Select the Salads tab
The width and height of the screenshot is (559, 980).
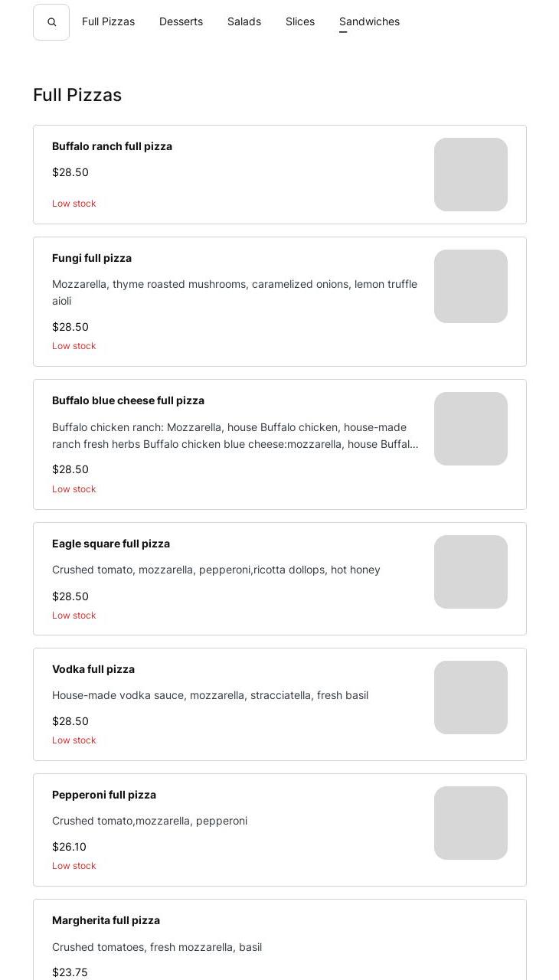[x=244, y=21]
